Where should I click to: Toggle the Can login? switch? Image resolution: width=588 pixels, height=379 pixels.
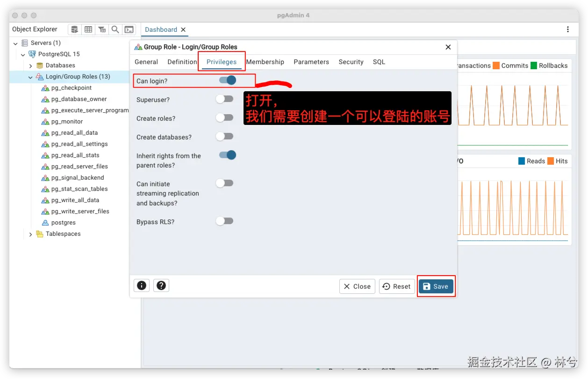click(227, 80)
